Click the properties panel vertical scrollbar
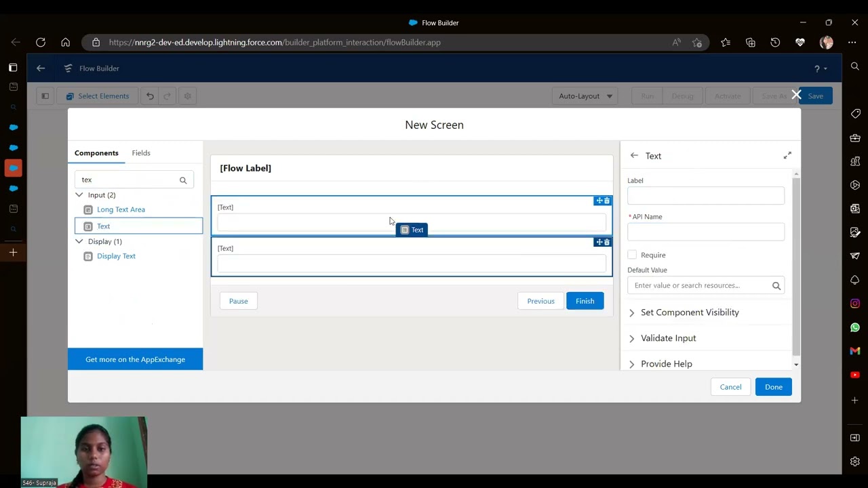The image size is (868, 488). click(x=796, y=266)
